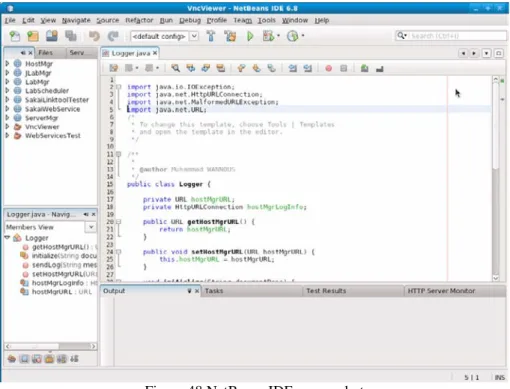Click the scroll documents left button
The image size is (510, 389).
click(x=463, y=53)
